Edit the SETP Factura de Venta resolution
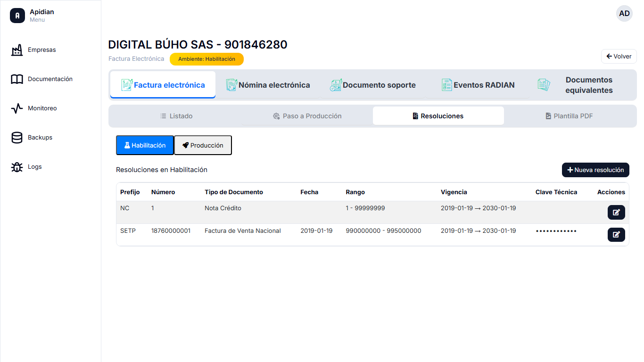Screen dimensions: 644x362 click(616, 235)
